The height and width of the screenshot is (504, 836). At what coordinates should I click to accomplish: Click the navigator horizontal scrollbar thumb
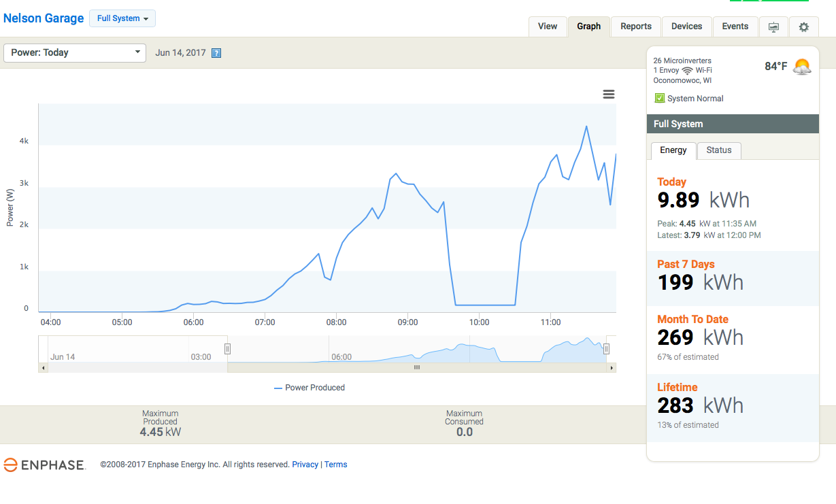coord(417,368)
